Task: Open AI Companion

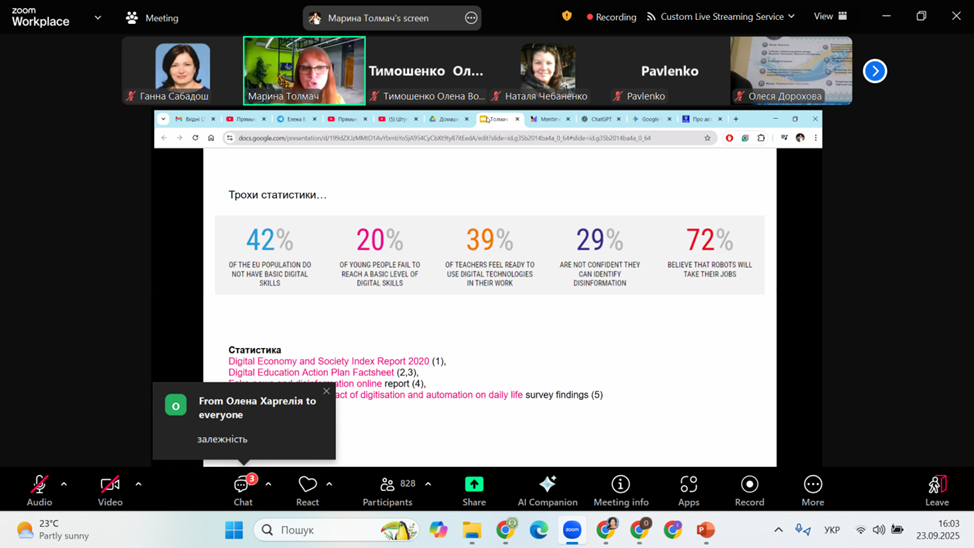Action: coord(547,489)
